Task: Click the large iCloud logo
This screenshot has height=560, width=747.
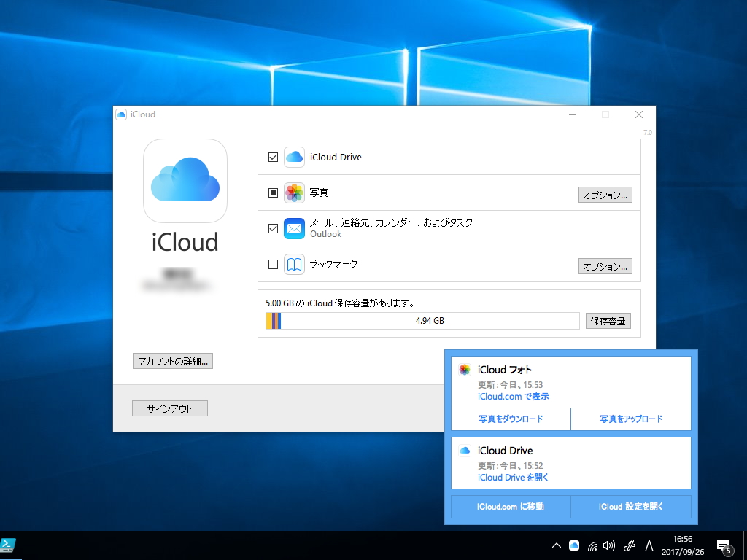Action: [185, 181]
